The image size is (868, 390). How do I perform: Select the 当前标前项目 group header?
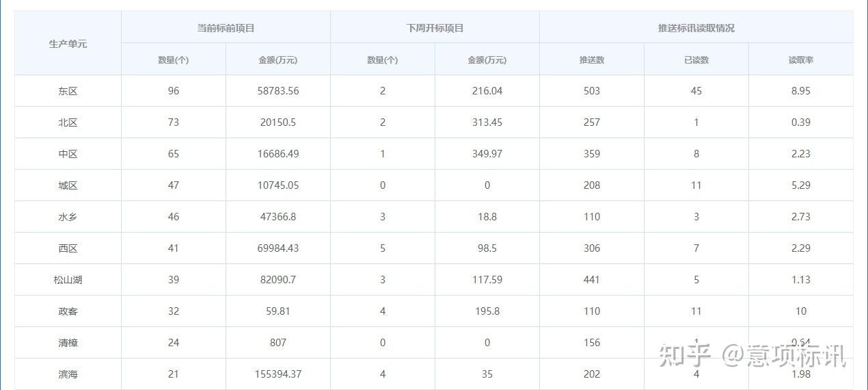tap(226, 28)
